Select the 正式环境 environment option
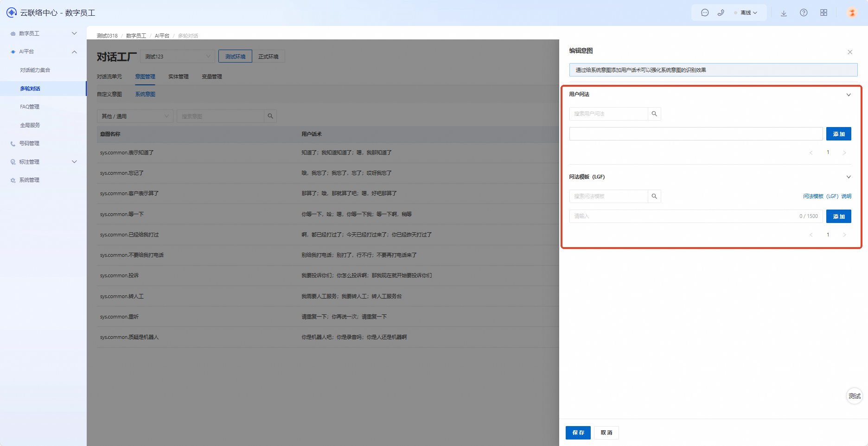This screenshot has height=446, width=868. [x=268, y=57]
